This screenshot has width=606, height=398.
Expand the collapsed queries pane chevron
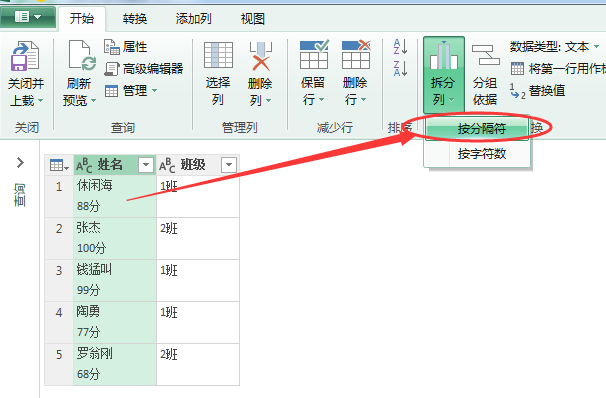20,163
